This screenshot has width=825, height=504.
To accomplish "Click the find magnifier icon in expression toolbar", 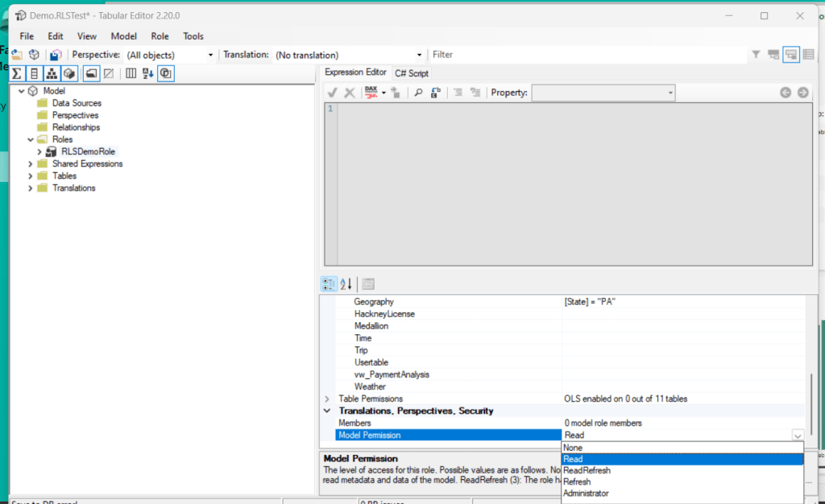I will coord(418,93).
